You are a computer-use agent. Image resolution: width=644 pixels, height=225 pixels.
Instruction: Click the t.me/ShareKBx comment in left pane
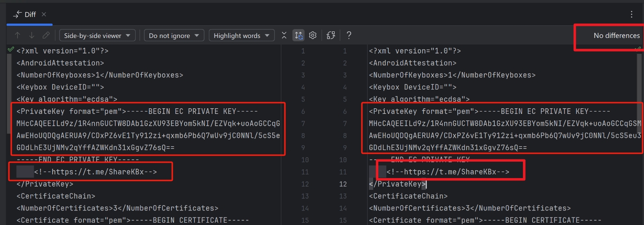[x=95, y=172]
